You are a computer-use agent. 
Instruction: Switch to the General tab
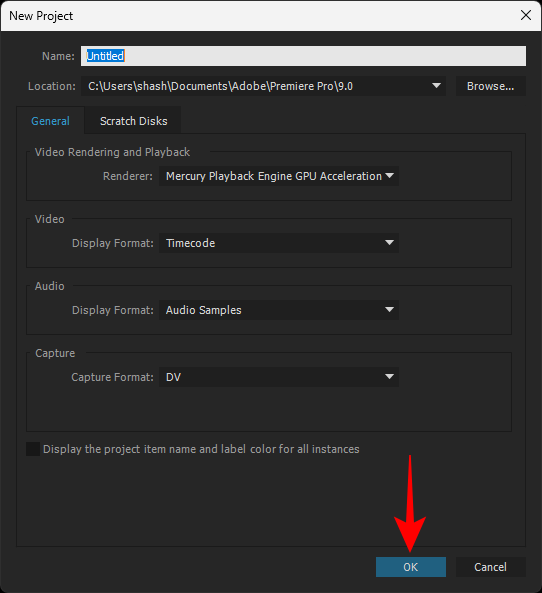tap(50, 121)
